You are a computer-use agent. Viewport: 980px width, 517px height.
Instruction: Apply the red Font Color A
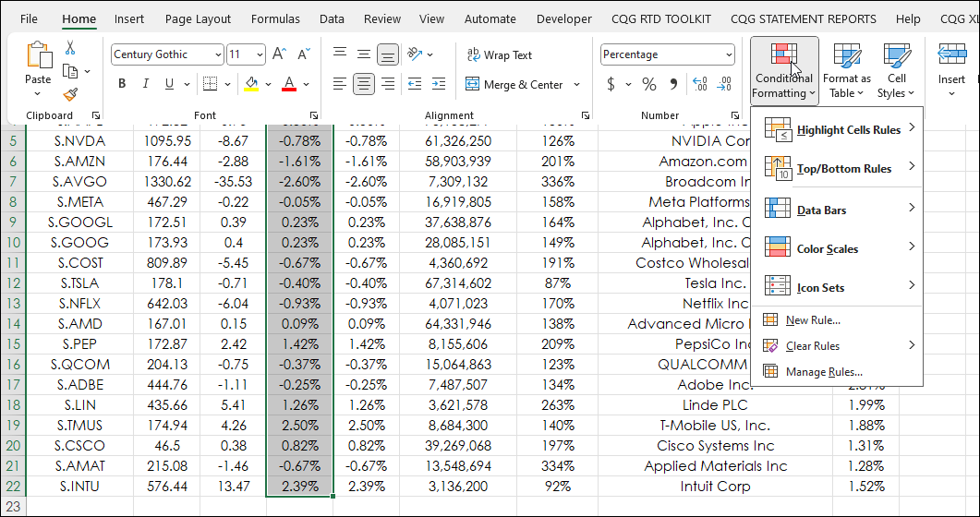click(289, 84)
